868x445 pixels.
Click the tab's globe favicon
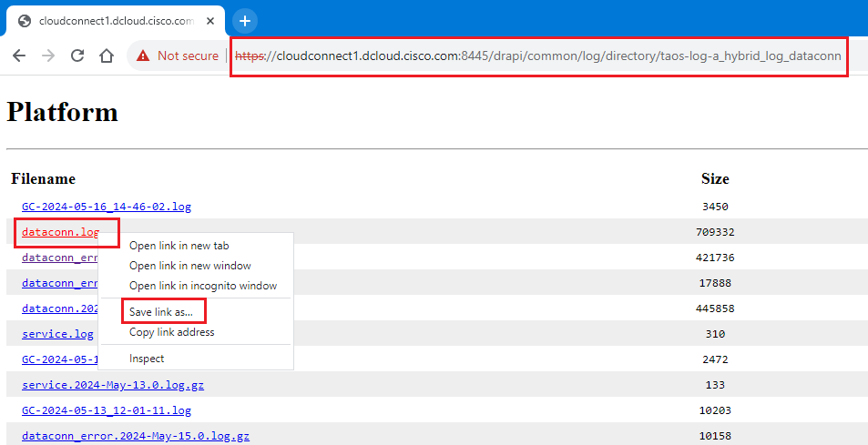coord(25,21)
